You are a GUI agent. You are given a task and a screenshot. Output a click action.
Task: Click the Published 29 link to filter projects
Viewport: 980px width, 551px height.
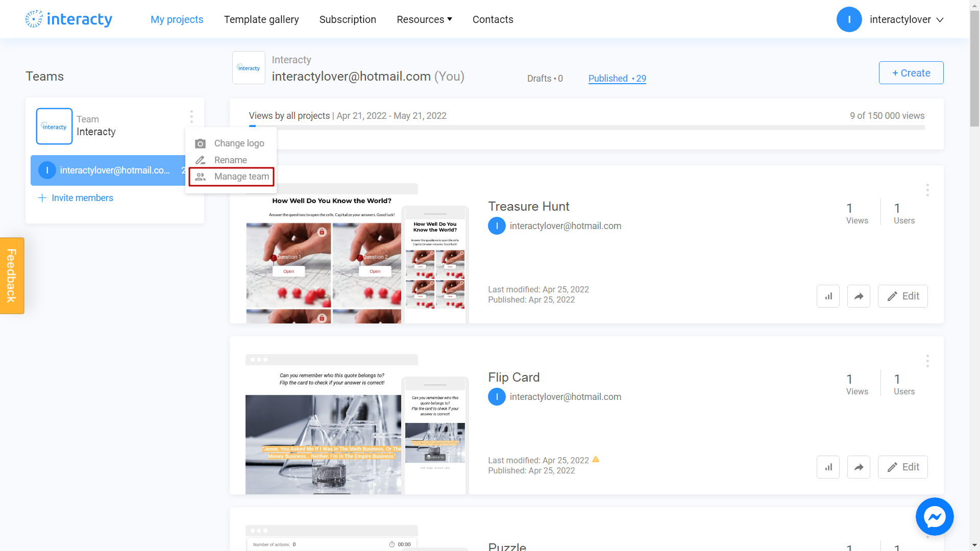(617, 78)
